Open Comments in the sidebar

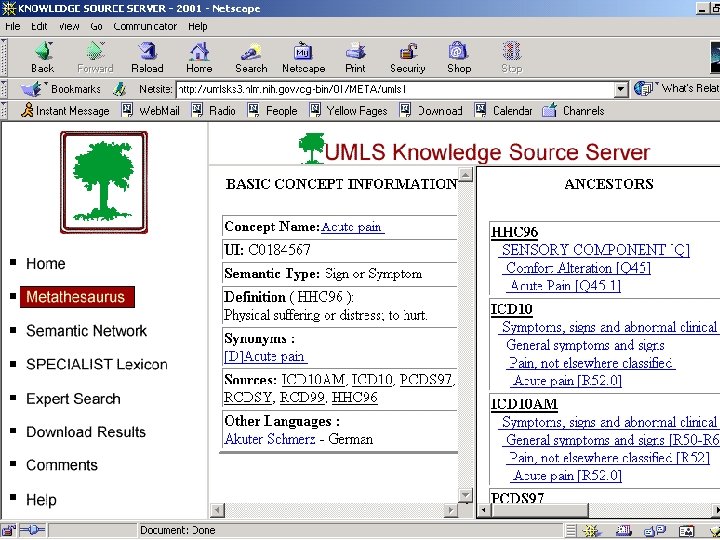62,465
